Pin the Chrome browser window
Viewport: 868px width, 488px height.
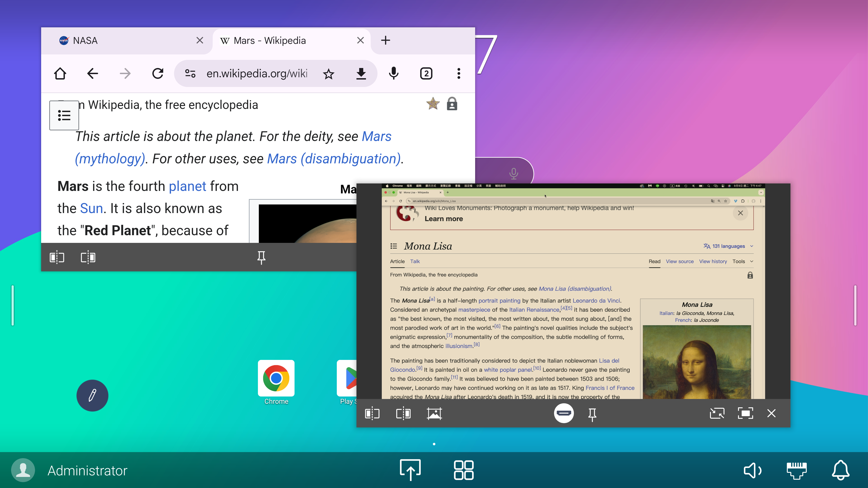point(261,257)
